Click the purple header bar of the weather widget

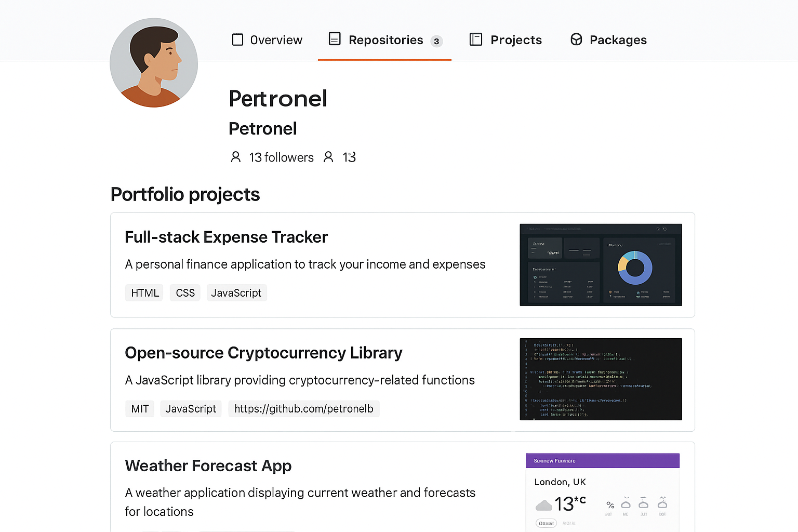[x=602, y=460]
